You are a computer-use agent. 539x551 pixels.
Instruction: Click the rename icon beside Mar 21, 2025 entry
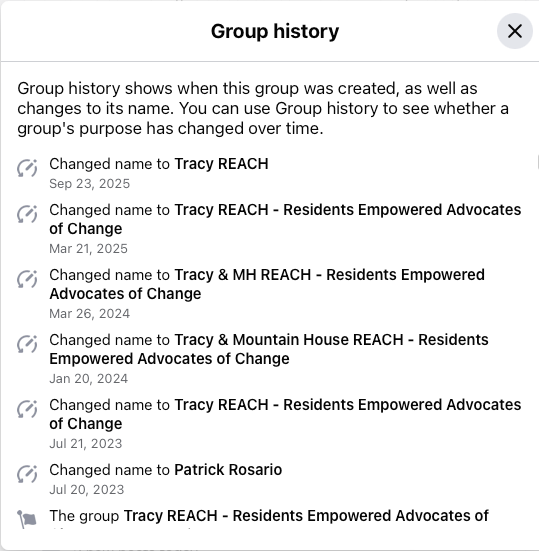click(27, 214)
